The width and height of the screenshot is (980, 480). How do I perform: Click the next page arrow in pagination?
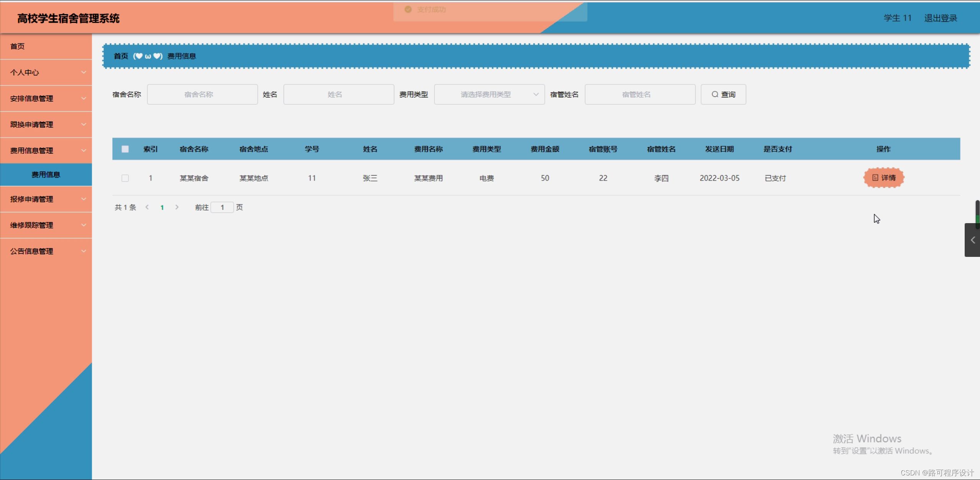(177, 207)
